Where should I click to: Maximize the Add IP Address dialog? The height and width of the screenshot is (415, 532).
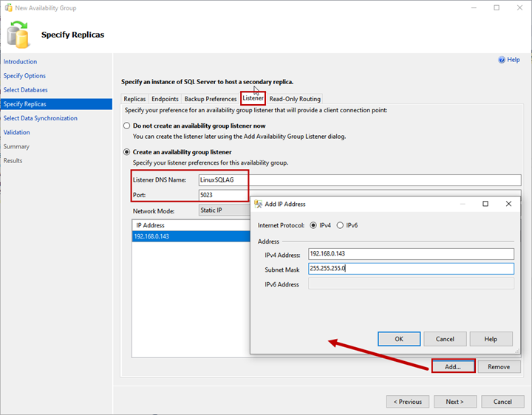click(x=485, y=203)
